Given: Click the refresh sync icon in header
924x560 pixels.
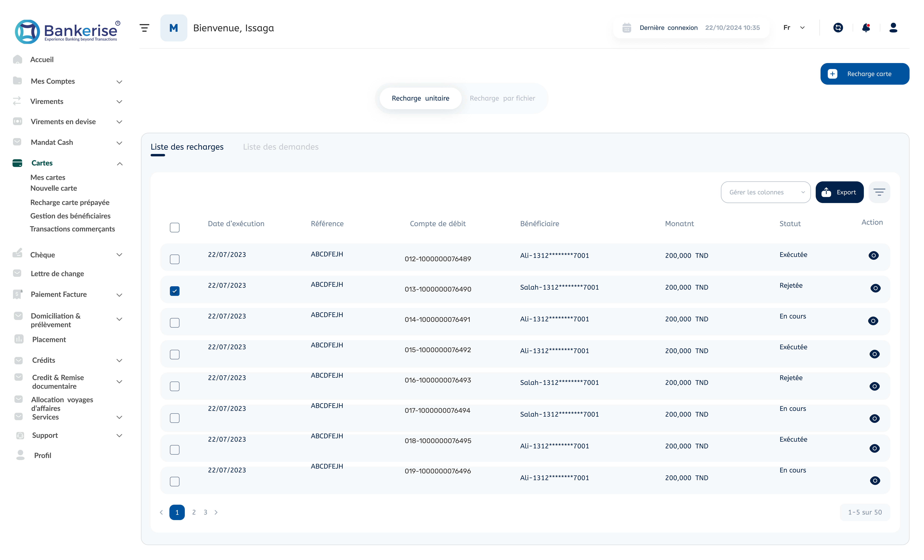Looking at the screenshot, I should pyautogui.click(x=838, y=28).
